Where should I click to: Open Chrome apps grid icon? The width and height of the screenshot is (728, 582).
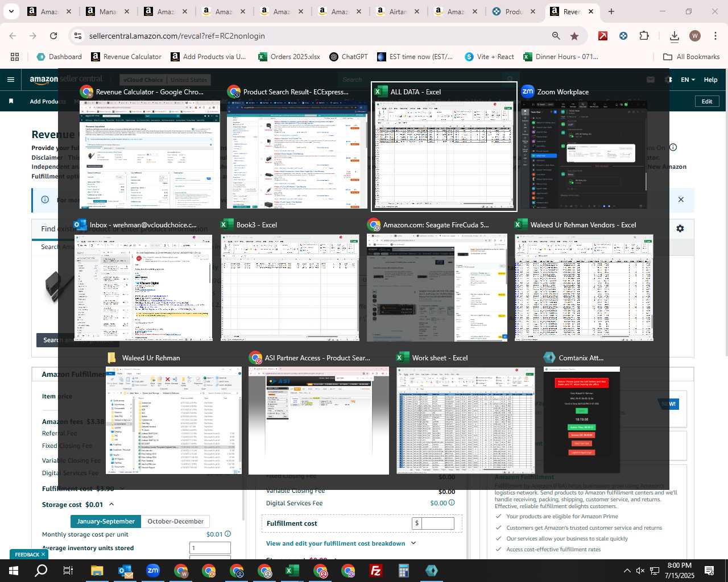(15, 57)
